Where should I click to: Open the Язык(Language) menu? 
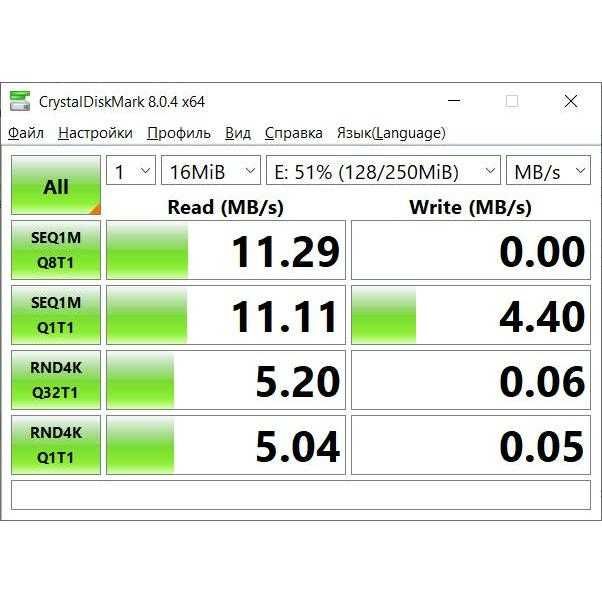(391, 133)
